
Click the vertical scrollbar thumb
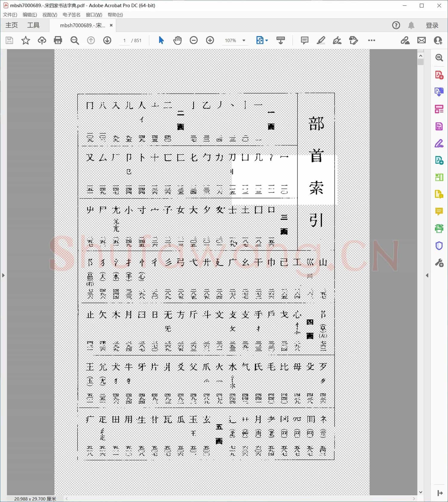coord(421,62)
